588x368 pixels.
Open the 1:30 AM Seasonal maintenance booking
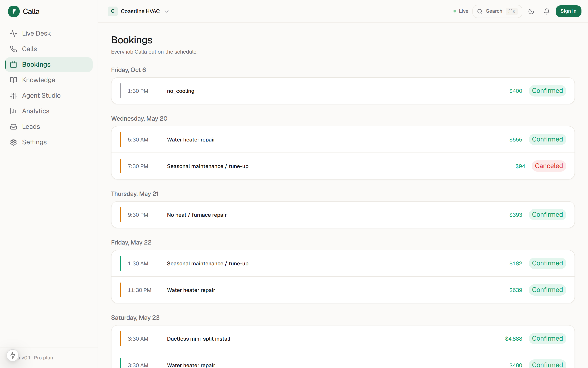343,263
